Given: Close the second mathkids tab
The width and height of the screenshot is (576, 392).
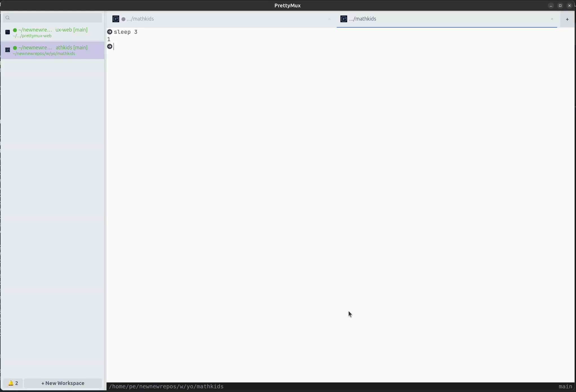Looking at the screenshot, I should (552, 19).
